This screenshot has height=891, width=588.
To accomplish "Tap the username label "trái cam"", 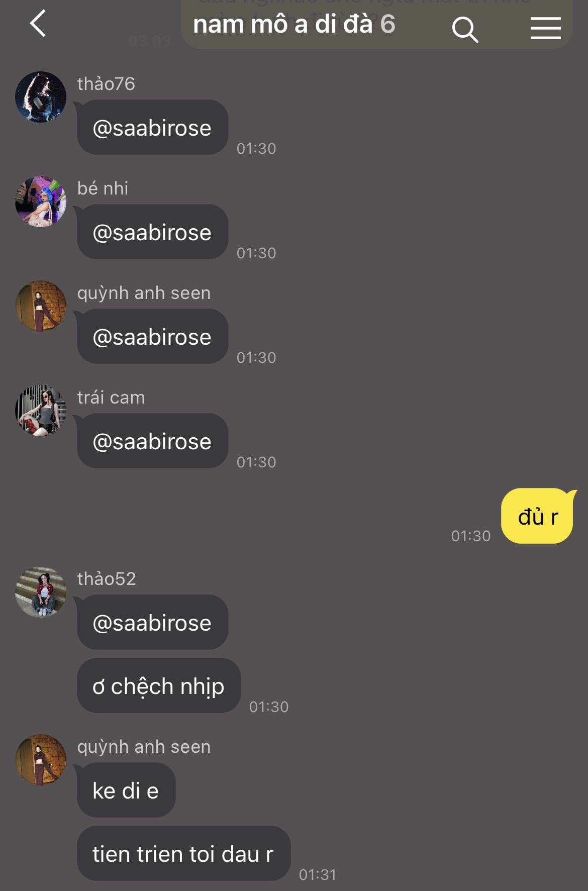I will pos(111,398).
